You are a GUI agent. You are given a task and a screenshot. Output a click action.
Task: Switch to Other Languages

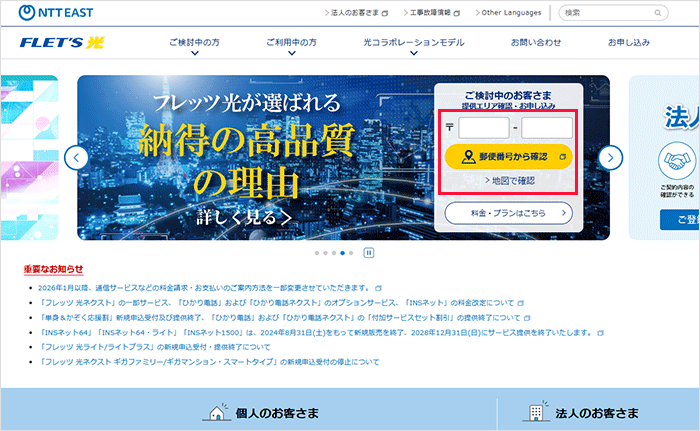click(508, 13)
